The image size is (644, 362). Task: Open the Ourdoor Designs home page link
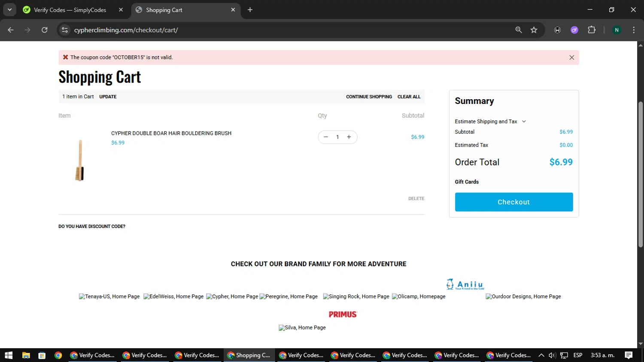coord(523,296)
